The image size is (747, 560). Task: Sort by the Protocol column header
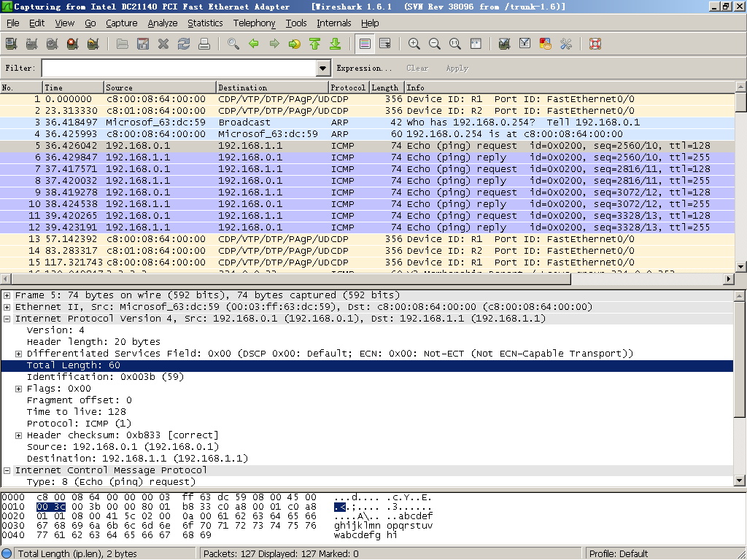[349, 87]
